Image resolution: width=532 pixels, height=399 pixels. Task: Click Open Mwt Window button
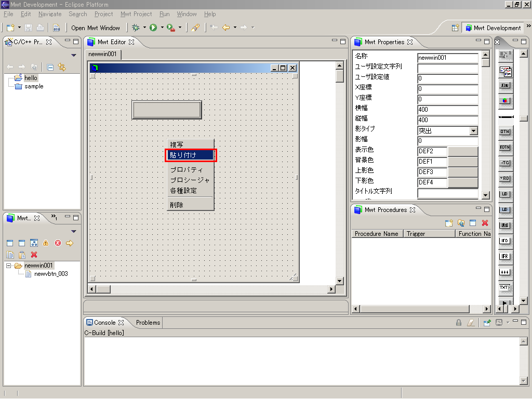(x=96, y=28)
